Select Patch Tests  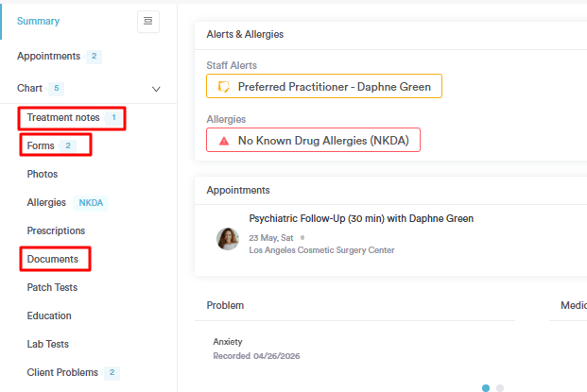(52, 287)
